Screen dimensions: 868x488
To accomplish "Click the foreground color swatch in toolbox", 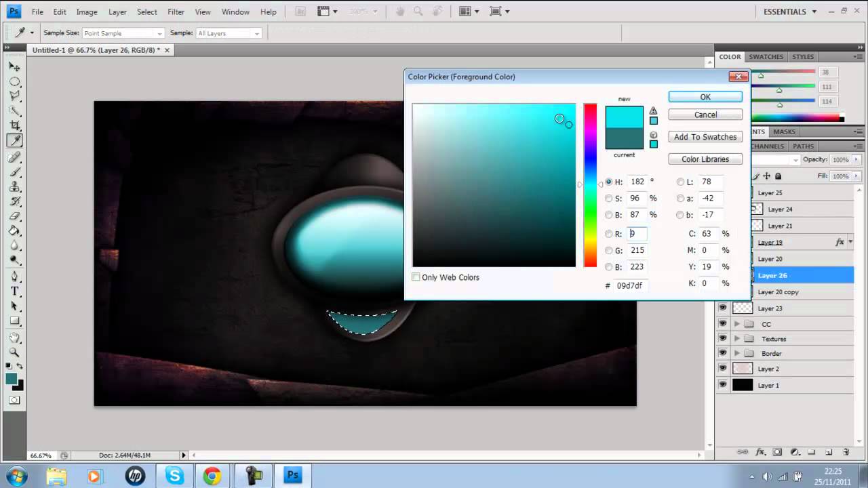I will [x=12, y=379].
